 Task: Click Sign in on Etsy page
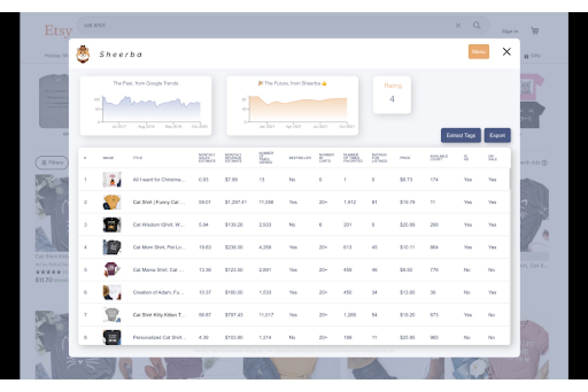510,31
